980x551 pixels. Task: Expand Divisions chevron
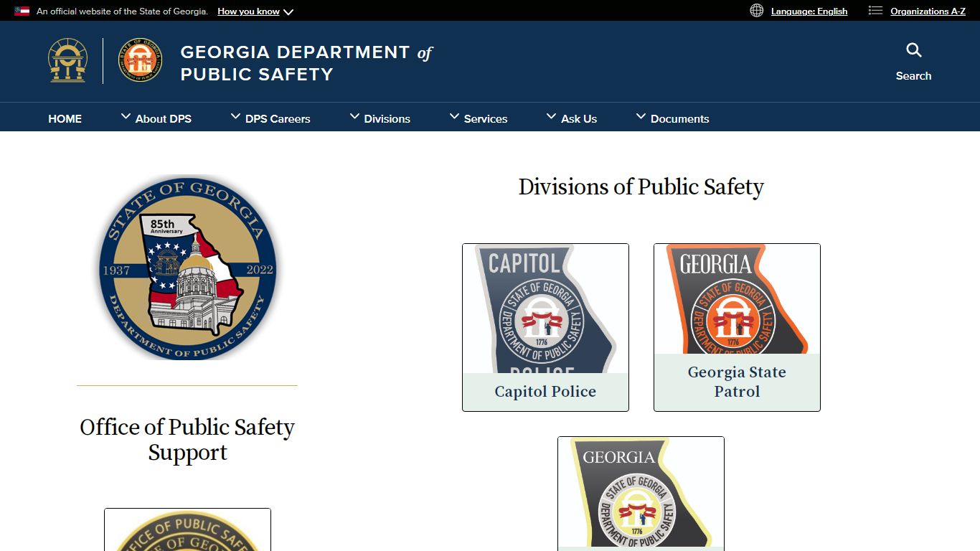(x=354, y=116)
